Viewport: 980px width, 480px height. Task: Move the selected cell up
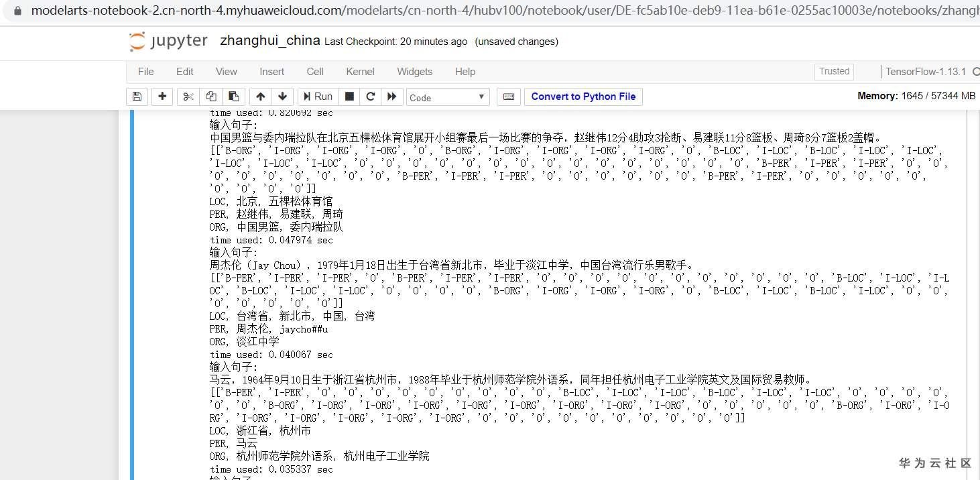(260, 96)
